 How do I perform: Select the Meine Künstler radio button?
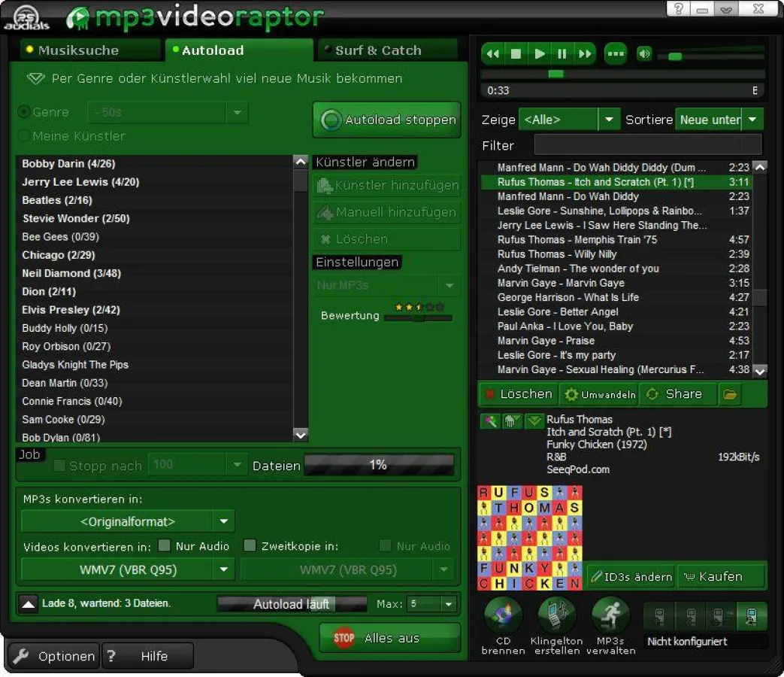26,136
